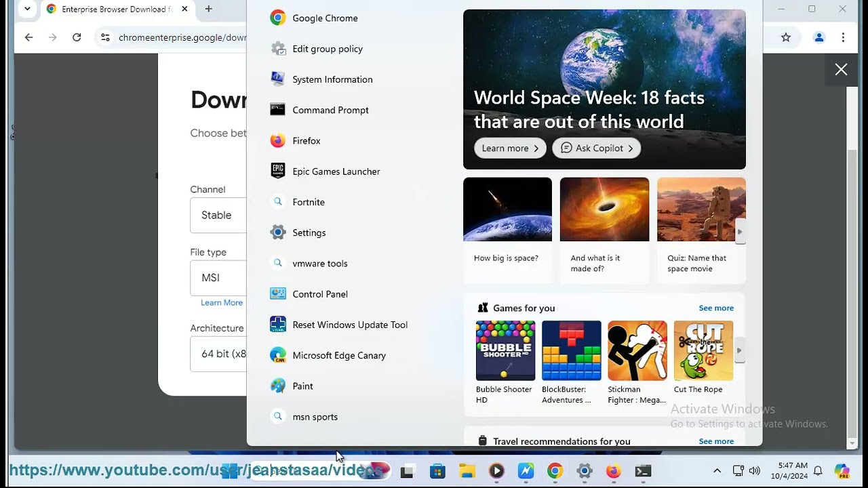Open Microsoft Store in taskbar
This screenshot has width=868, height=488.
tap(437, 471)
